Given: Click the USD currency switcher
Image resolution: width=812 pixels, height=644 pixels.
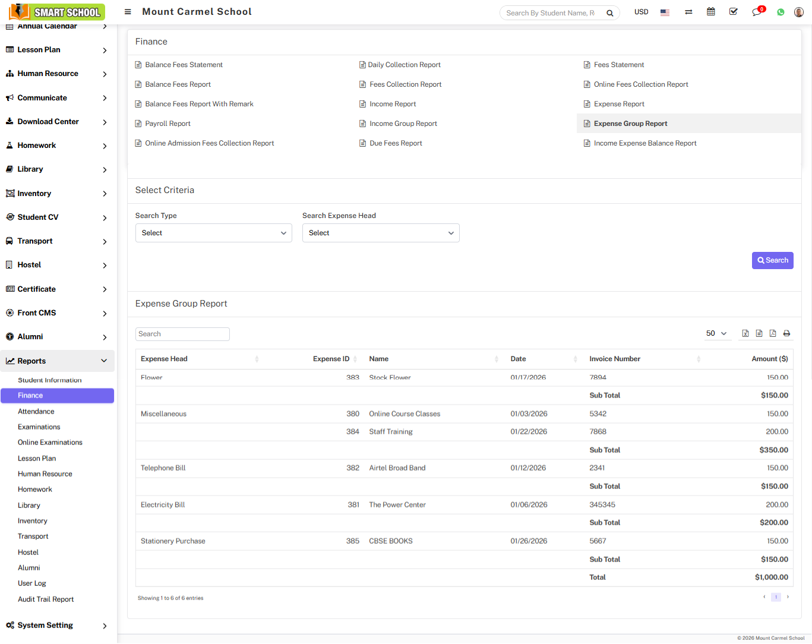Looking at the screenshot, I should point(641,12).
